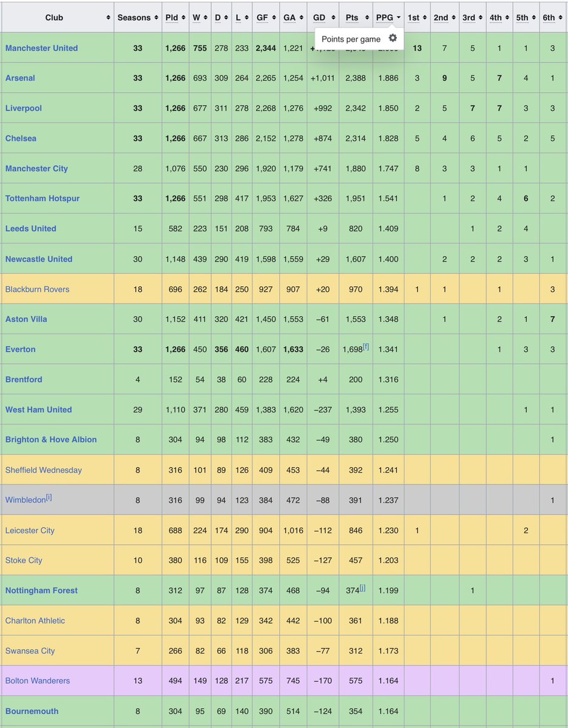The width and height of the screenshot is (568, 728).
Task: Sort by Pld games played column
Action: [175, 18]
